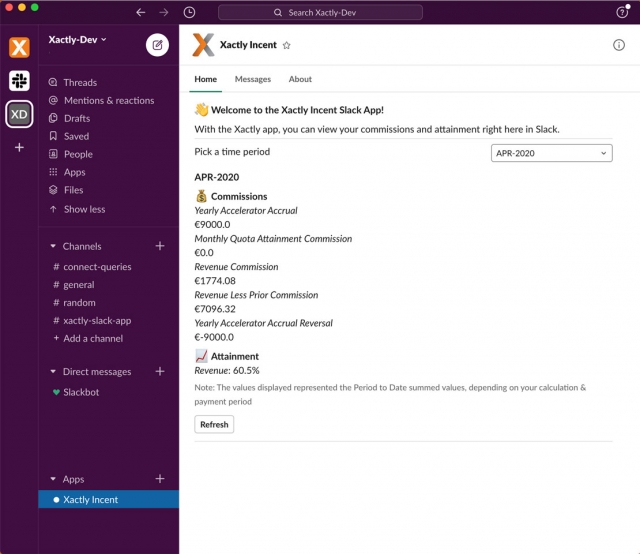Open the Files browser

coord(73,190)
